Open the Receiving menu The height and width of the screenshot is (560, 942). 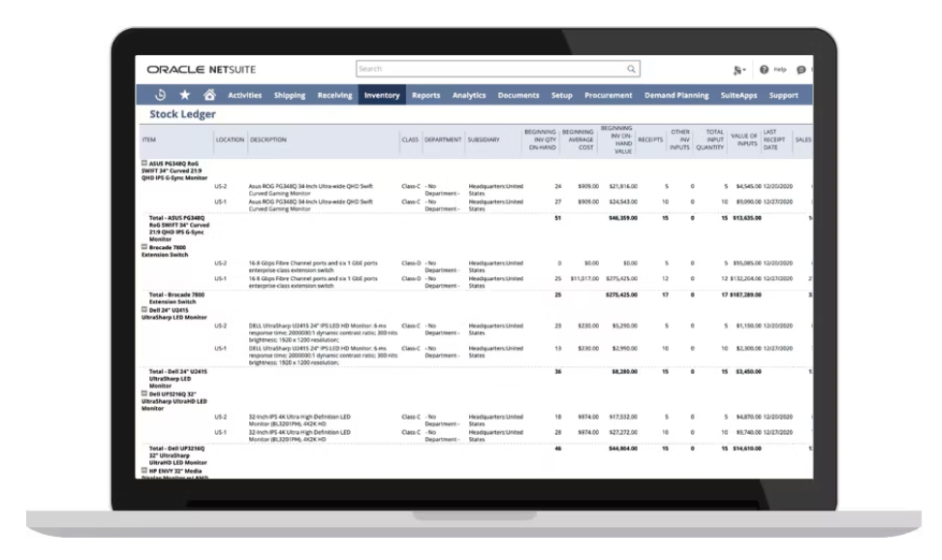334,95
